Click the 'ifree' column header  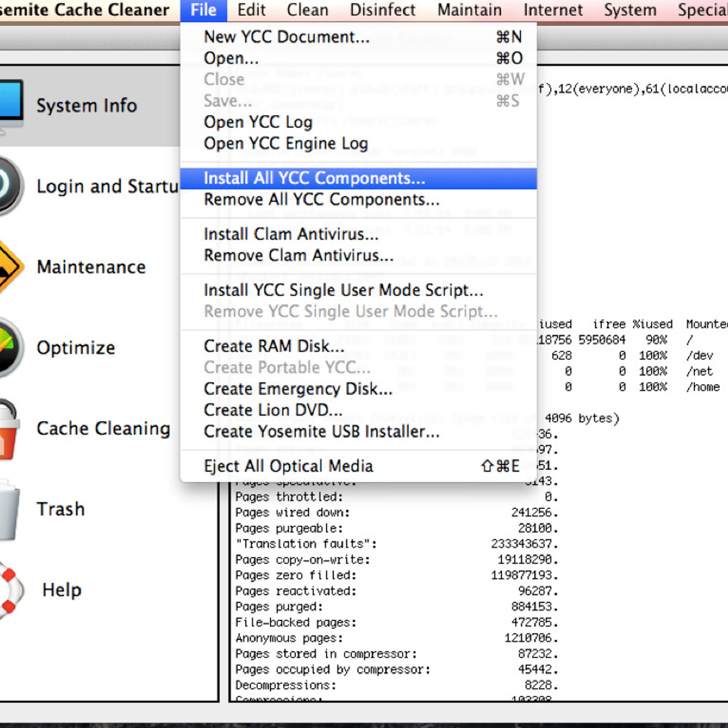coord(609,325)
